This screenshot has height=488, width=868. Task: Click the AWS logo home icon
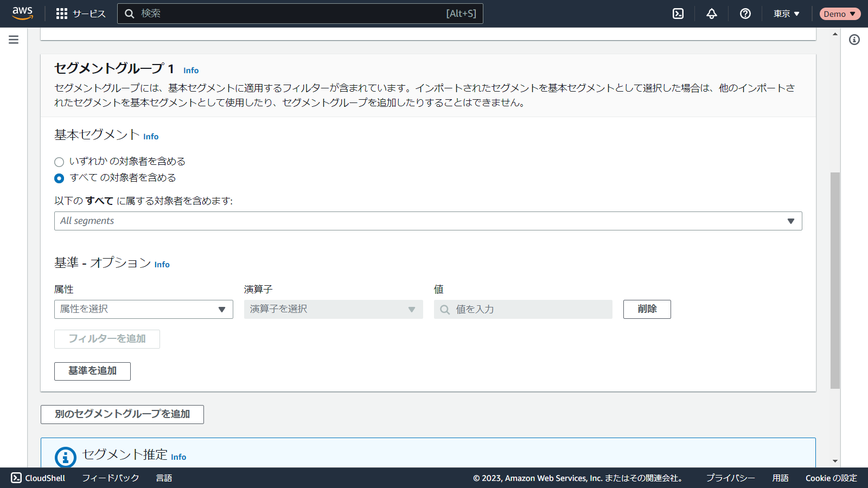(22, 13)
